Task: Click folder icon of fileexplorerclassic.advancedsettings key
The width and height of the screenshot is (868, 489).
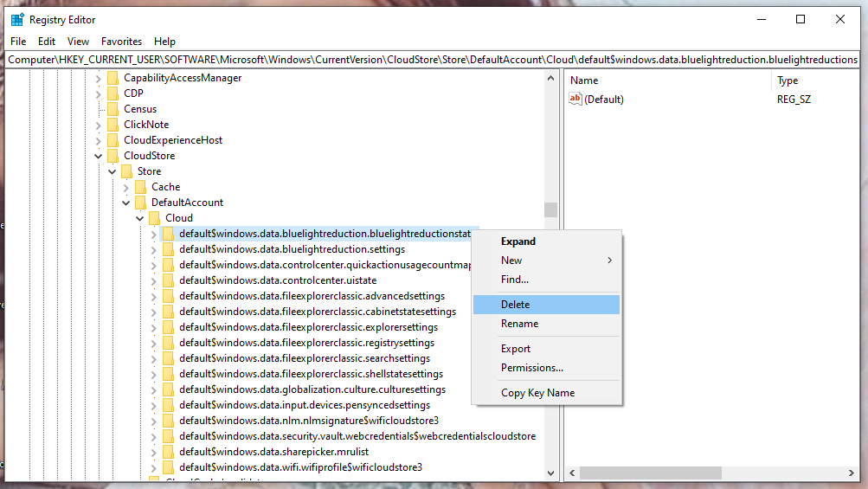Action: [168, 296]
